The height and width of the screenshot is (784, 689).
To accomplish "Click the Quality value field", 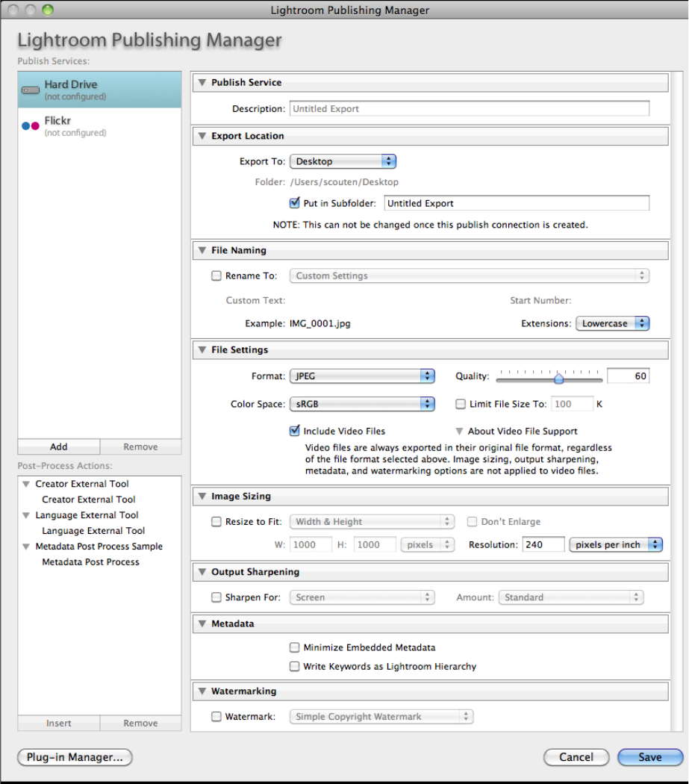I will click(x=628, y=376).
